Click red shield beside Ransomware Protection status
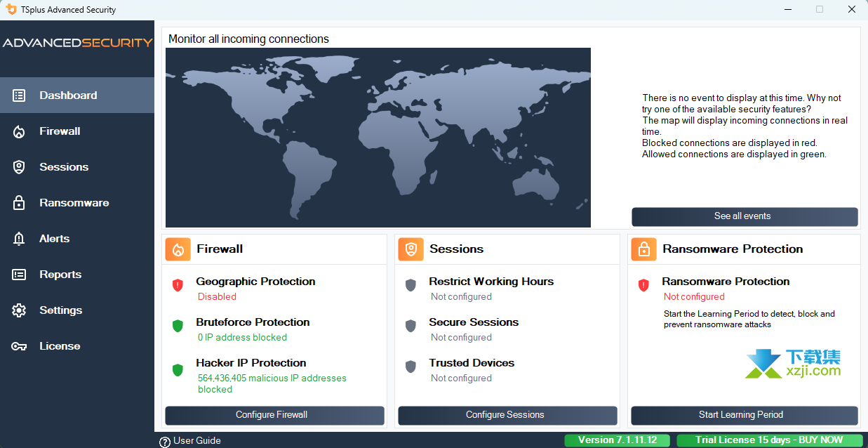Screen dimensions: 868x448 [x=643, y=285]
